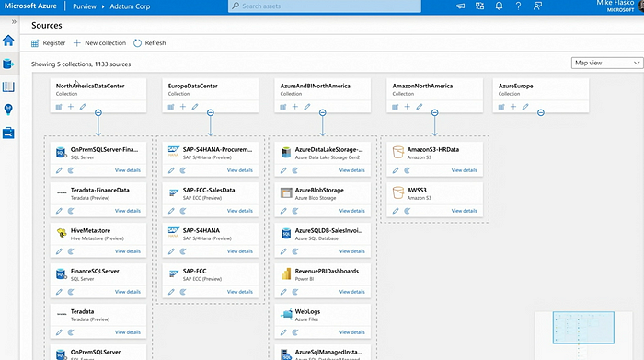Viewport: 644px width, 360px height.
Task: Open the Purview breadcrumb link
Action: coord(85,6)
